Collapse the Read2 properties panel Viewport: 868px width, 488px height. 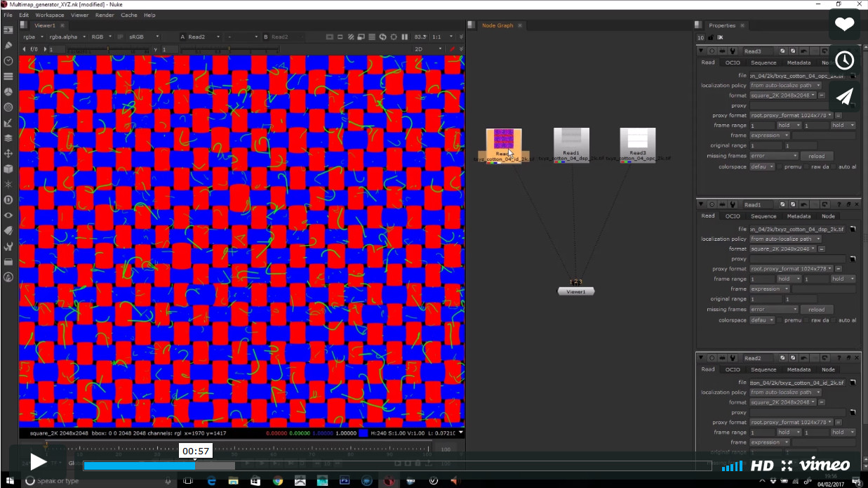tap(701, 358)
